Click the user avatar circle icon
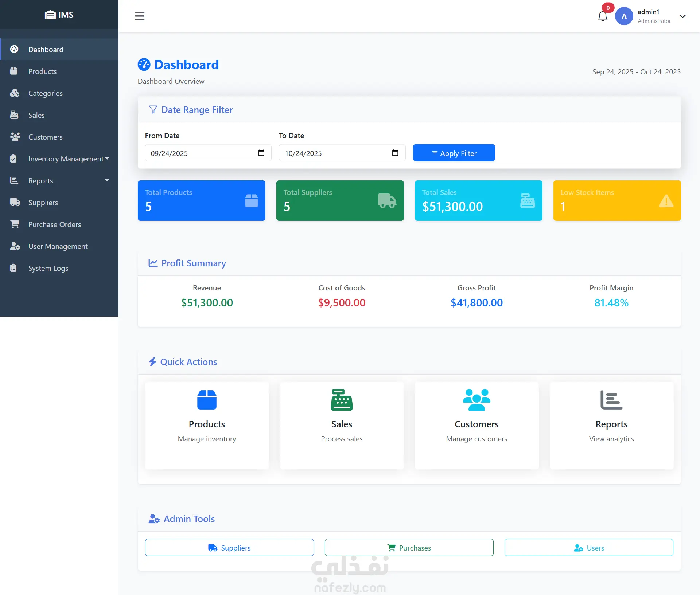The width and height of the screenshot is (700, 595). point(624,16)
